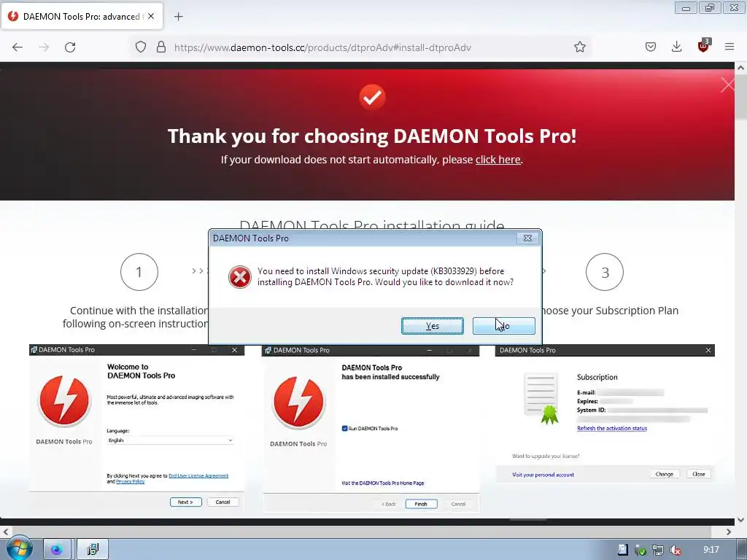Open the tracking protection shield icon
The height and width of the screenshot is (560, 747).
tap(141, 47)
